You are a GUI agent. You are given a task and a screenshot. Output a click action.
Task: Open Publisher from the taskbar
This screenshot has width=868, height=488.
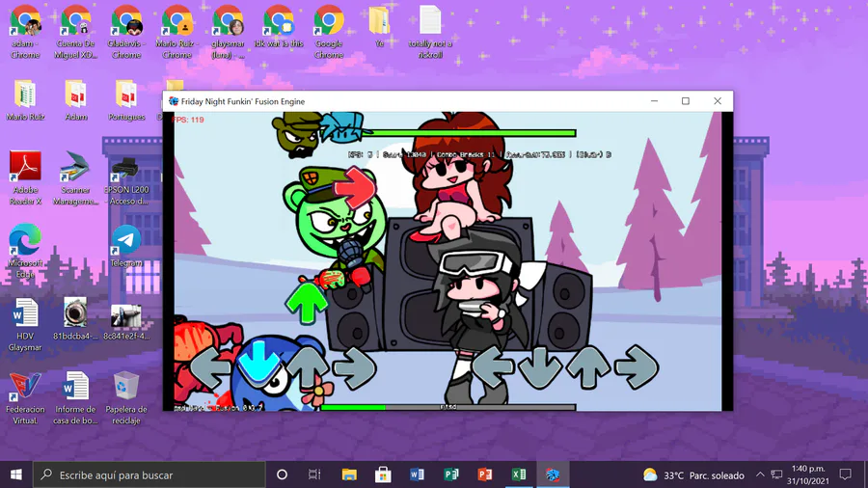pyautogui.click(x=450, y=474)
